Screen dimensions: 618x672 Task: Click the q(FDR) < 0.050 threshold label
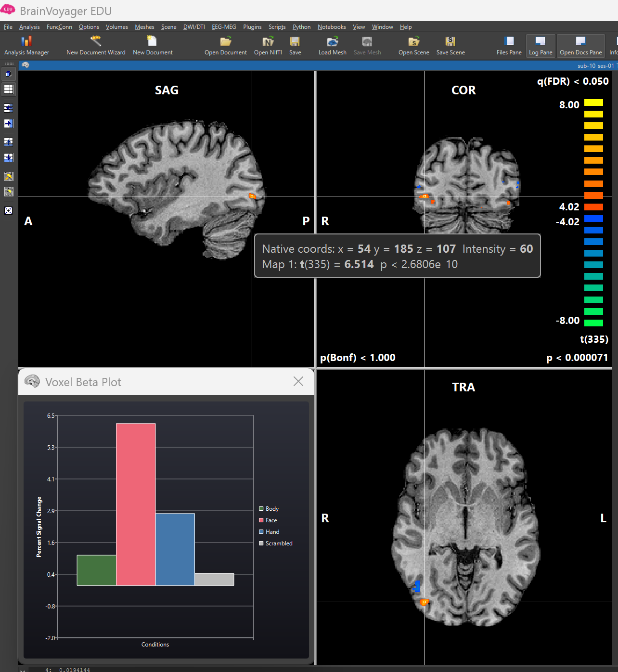pyautogui.click(x=573, y=81)
